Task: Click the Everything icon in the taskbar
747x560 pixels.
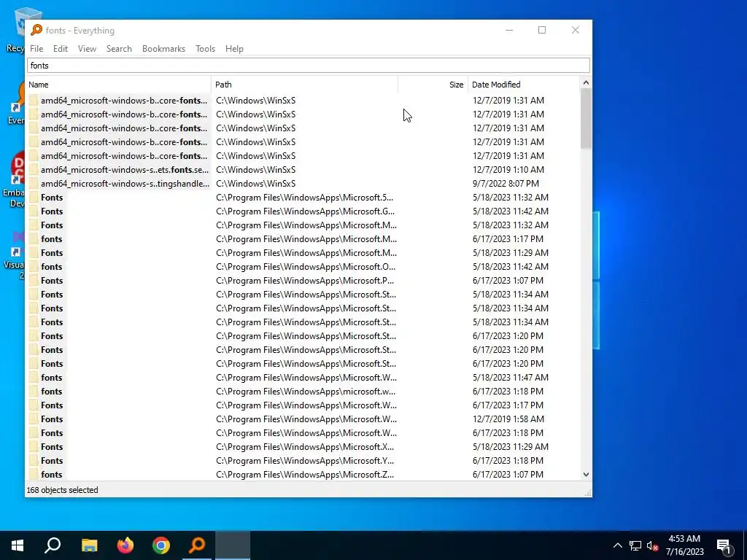Action: click(197, 545)
